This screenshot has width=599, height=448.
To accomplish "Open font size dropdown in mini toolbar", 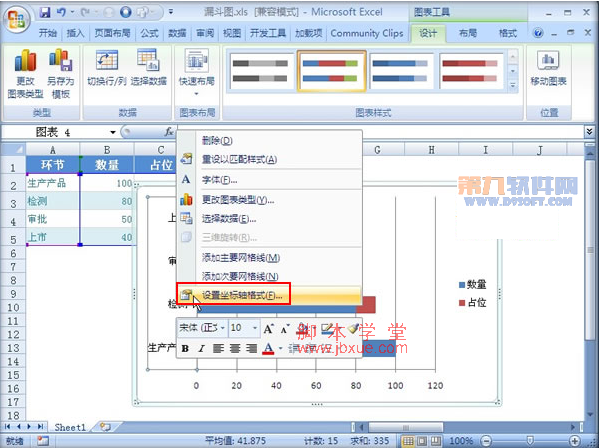I will point(254,328).
